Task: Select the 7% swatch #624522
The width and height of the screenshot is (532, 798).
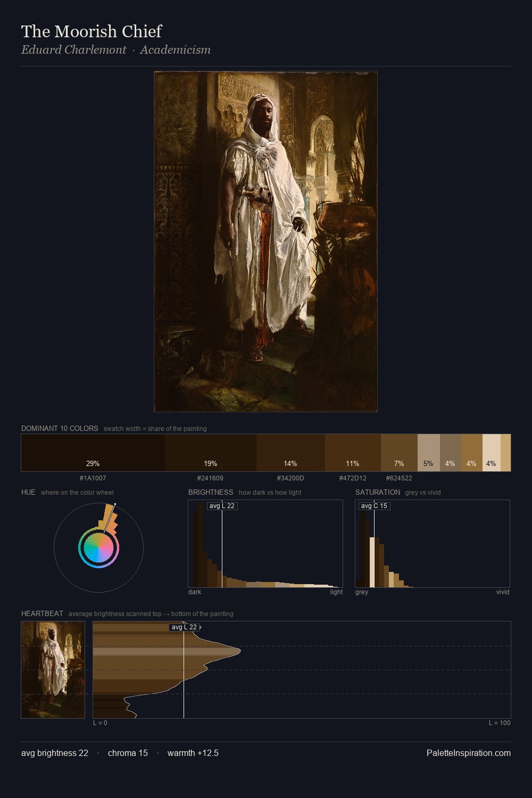Action: pyautogui.click(x=399, y=453)
